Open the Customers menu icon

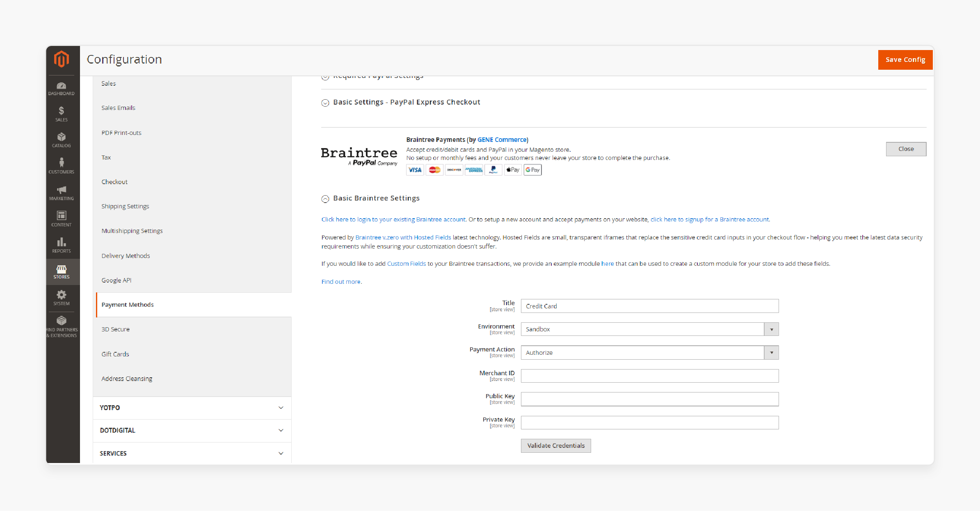tap(62, 166)
